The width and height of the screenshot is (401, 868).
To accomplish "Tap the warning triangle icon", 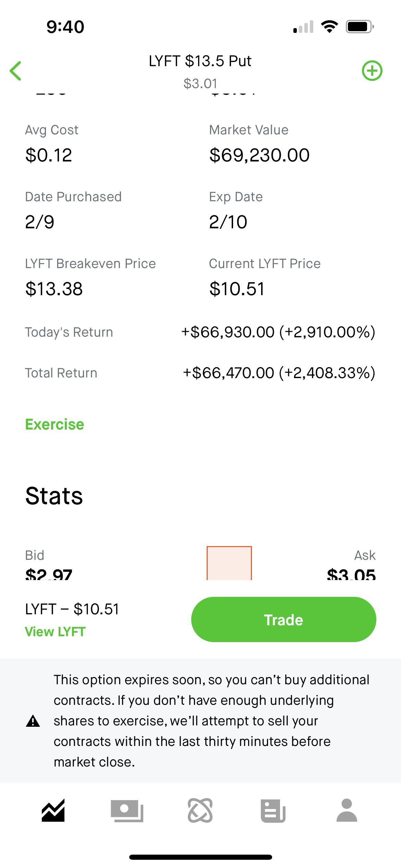I will [33, 721].
